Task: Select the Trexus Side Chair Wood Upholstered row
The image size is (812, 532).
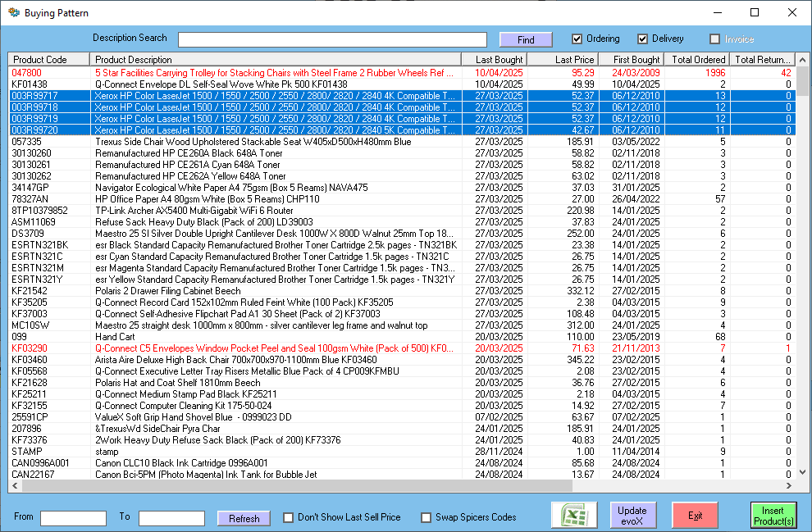Action: (x=402, y=142)
